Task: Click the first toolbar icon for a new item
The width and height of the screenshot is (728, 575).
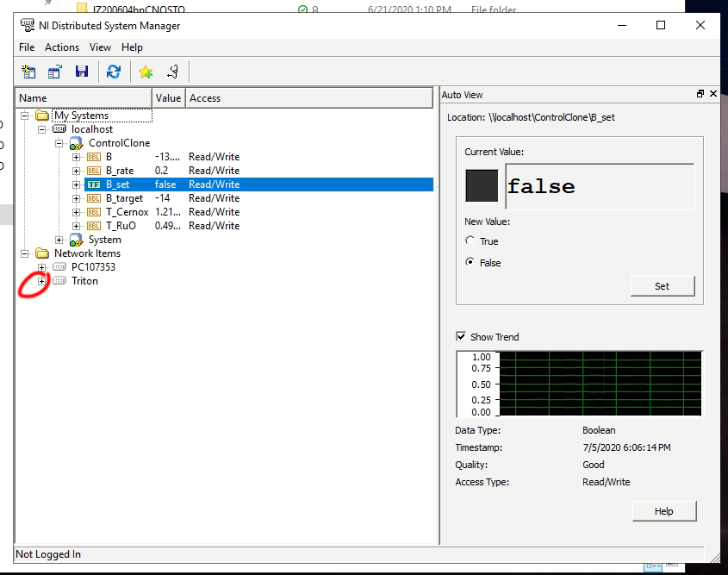Action: point(28,72)
